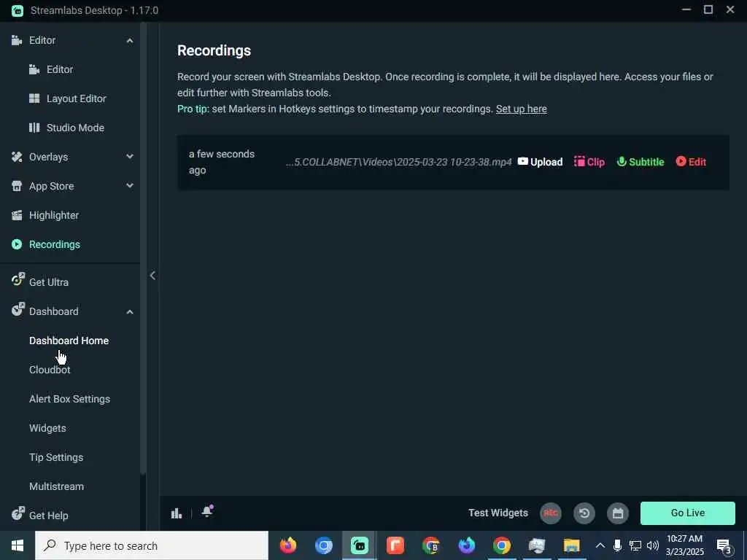Click the Overlays brush icon
The image size is (747, 560).
(17, 157)
